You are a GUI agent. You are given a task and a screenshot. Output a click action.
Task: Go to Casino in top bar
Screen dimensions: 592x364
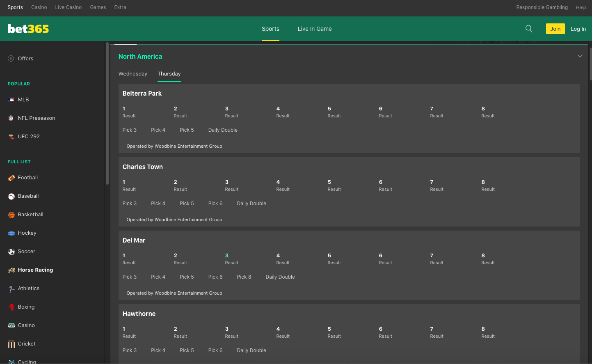tap(39, 7)
